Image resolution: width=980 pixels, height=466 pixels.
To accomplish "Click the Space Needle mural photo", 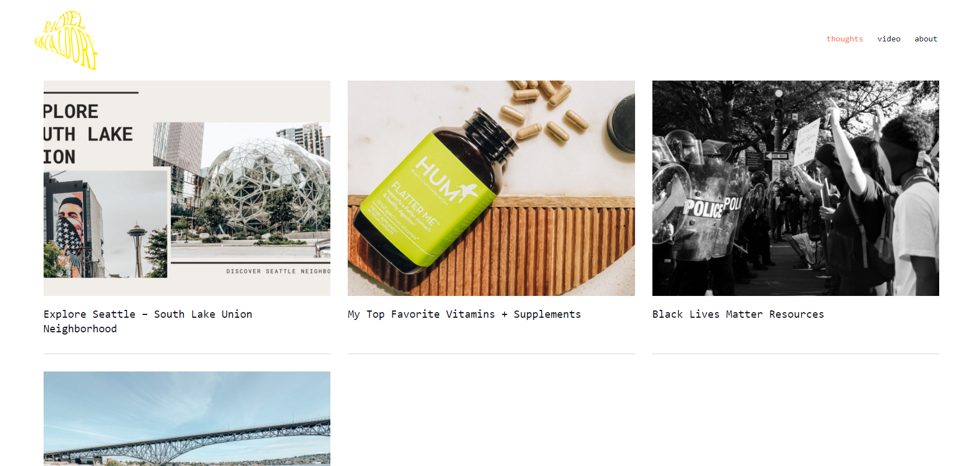I will tap(105, 224).
